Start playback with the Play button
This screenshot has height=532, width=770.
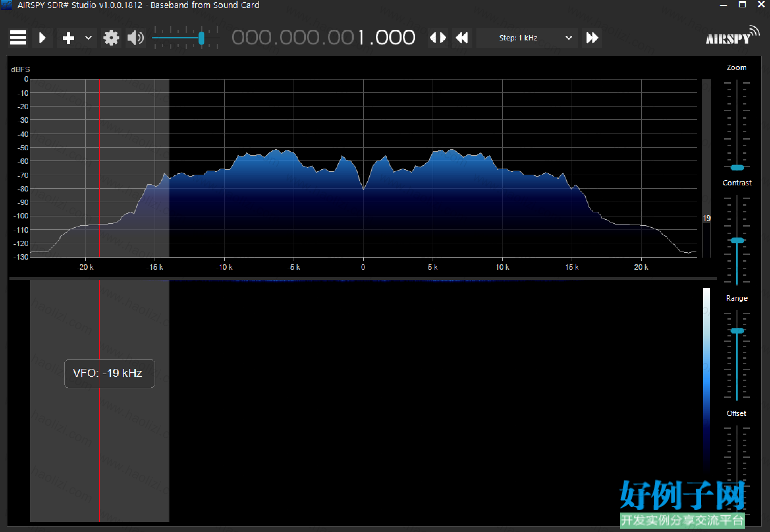(43, 38)
